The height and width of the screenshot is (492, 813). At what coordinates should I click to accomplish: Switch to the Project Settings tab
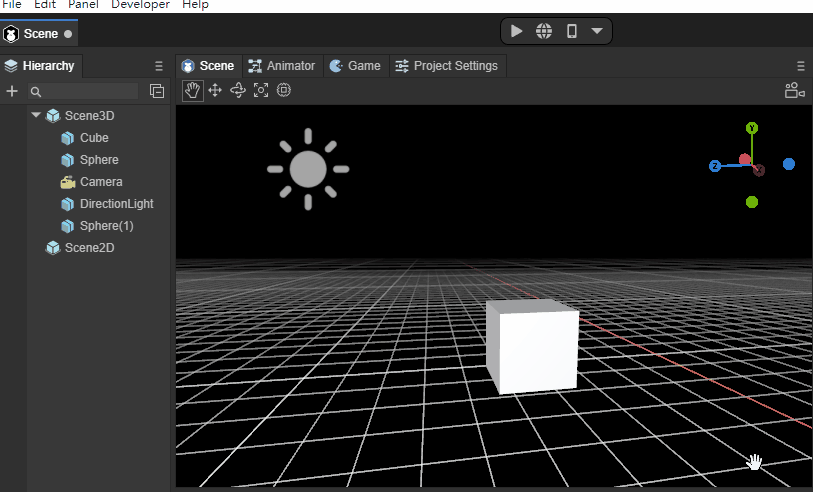[x=446, y=66]
